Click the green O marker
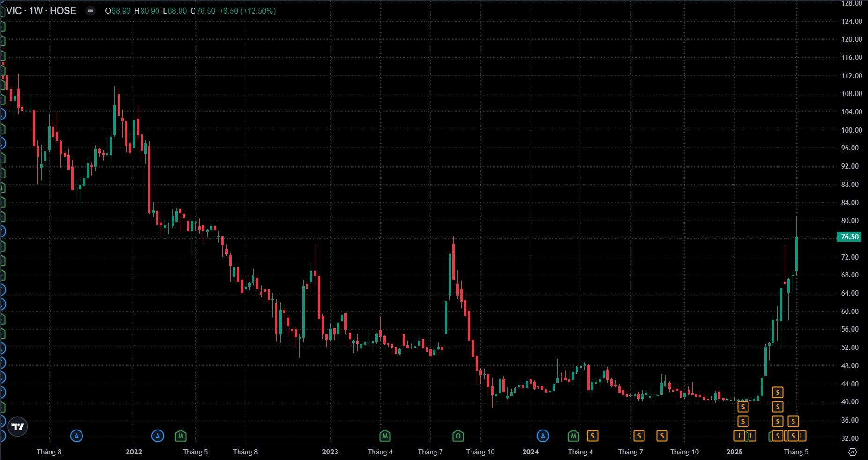The image size is (868, 460). coord(458,436)
